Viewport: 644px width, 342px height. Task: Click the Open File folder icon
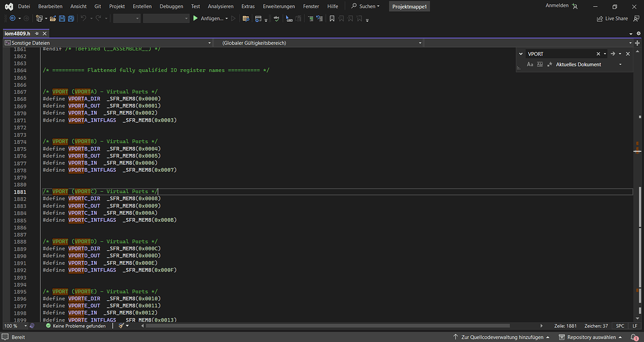point(53,19)
